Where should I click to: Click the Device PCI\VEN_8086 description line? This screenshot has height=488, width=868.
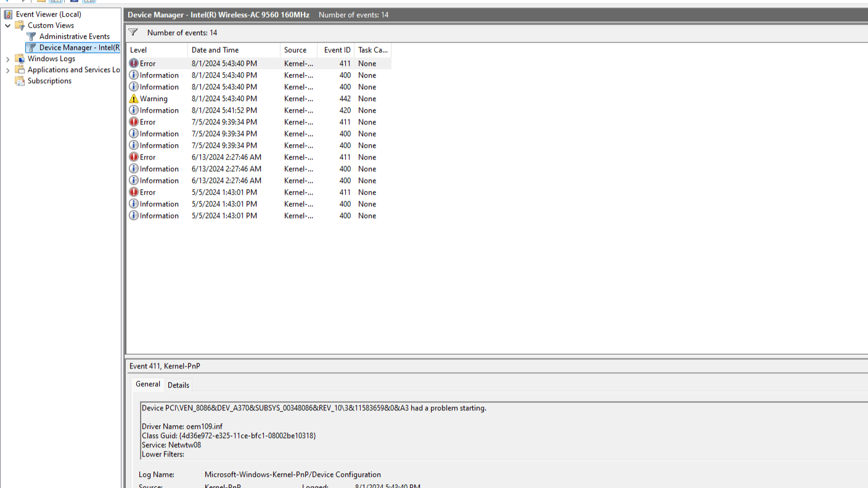(x=314, y=408)
